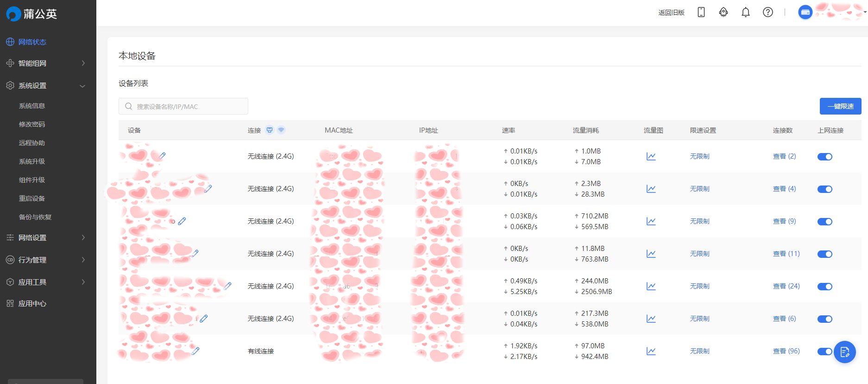The image size is (868, 384).
Task: Open traffic chart for 7.0MB device
Action: pos(651,156)
